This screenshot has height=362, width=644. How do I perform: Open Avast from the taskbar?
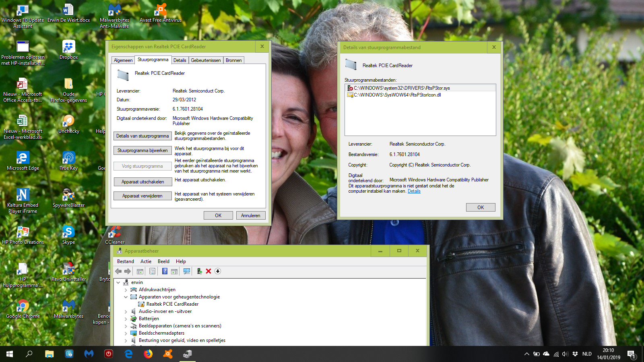click(x=168, y=354)
